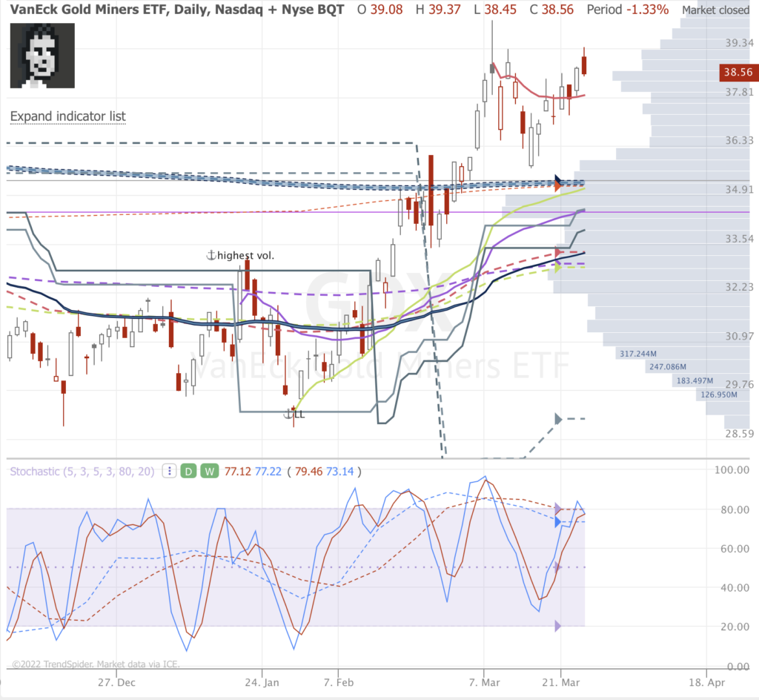759x700 pixels.
Task: Open the Stochastic (5, 3, 5, 3, 80, 20) label
Action: (82, 472)
